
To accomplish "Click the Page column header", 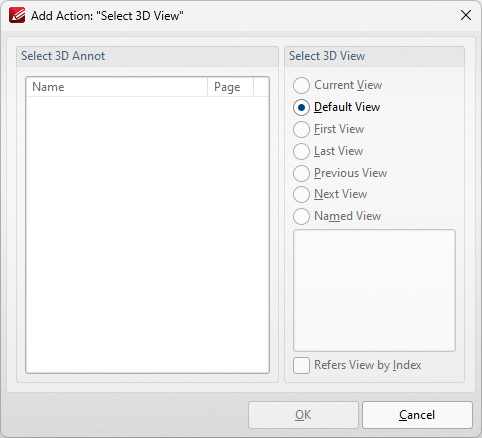I will coord(230,87).
